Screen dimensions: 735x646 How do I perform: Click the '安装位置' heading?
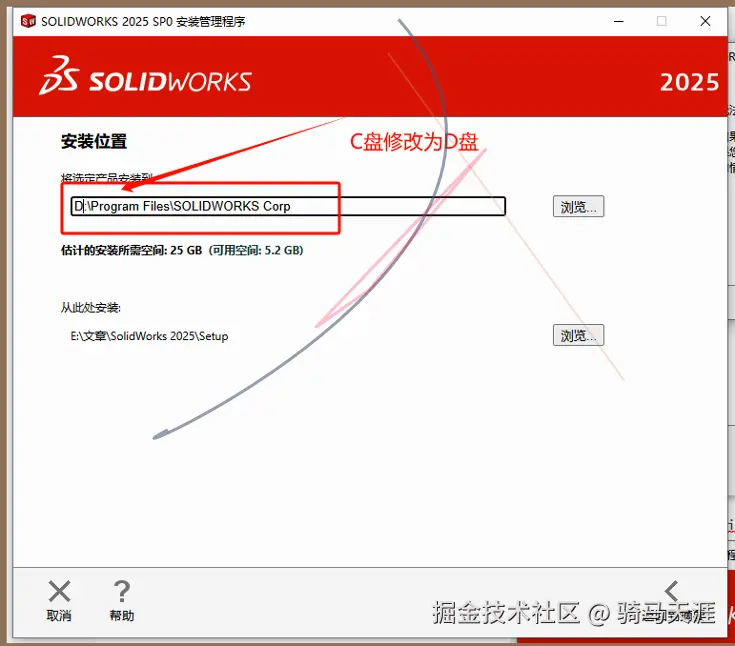pyautogui.click(x=94, y=141)
